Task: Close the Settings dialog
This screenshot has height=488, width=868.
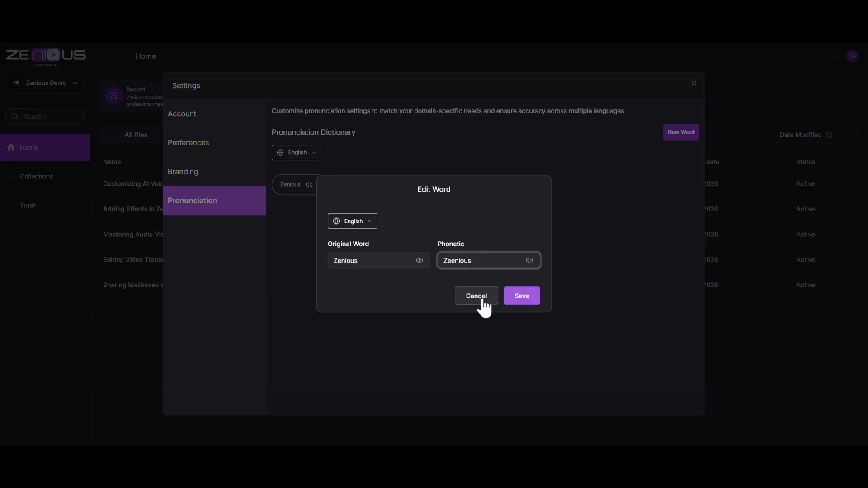Action: (693, 84)
